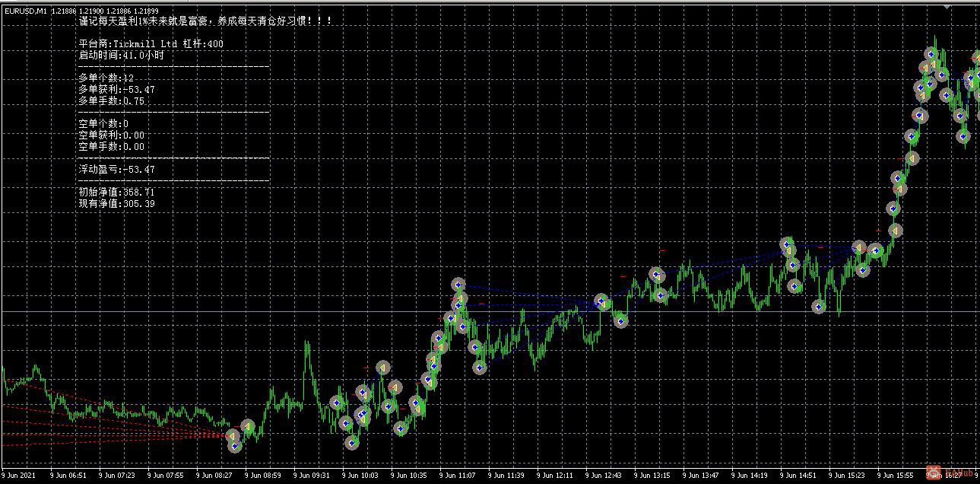Click the 9 Jun 11:39 time axis label
Image resolution: width=980 pixels, height=484 pixels.
pyautogui.click(x=506, y=476)
